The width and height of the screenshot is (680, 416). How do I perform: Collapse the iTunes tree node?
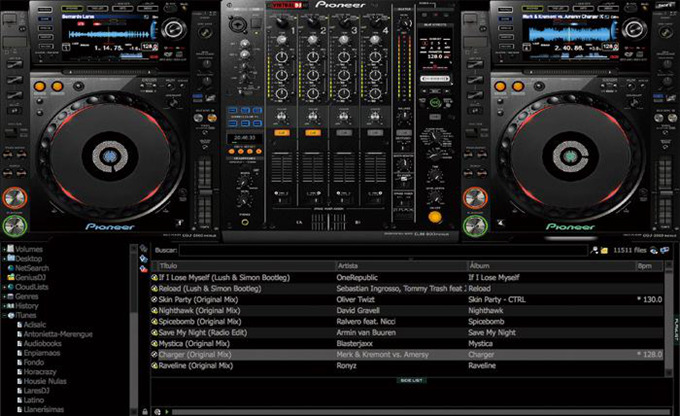tap(4, 315)
